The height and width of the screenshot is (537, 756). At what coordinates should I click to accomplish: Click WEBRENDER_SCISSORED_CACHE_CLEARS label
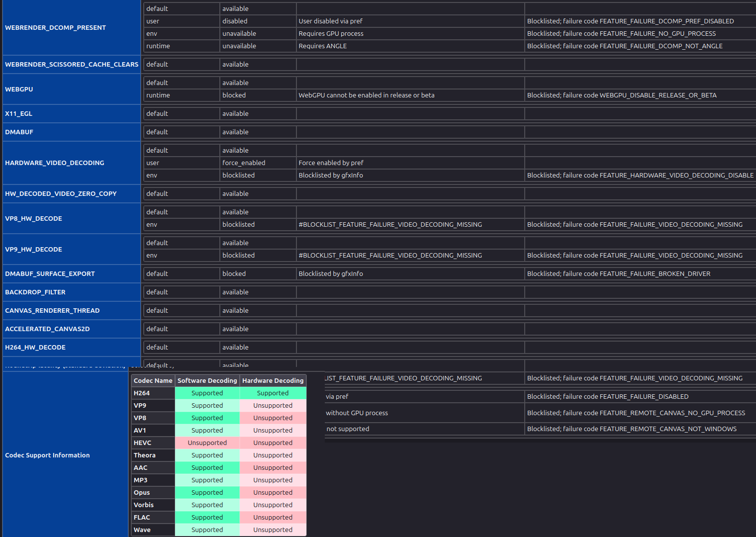click(72, 64)
